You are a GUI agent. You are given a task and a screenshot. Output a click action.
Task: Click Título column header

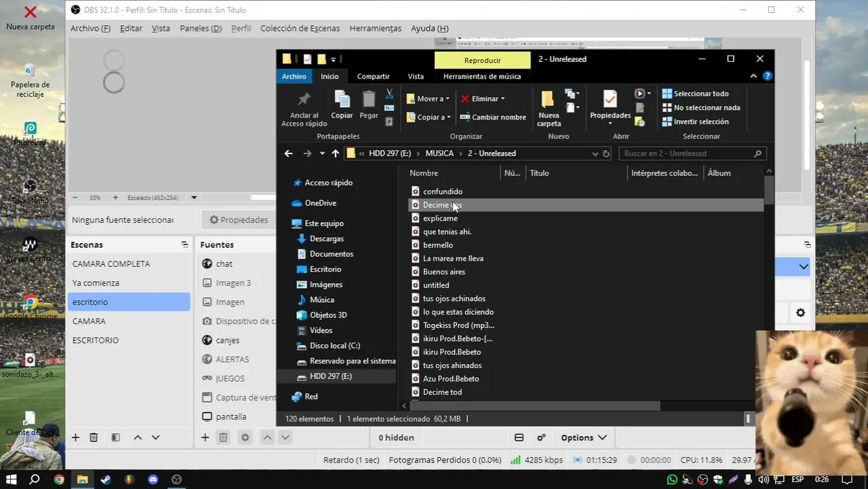[x=539, y=173]
